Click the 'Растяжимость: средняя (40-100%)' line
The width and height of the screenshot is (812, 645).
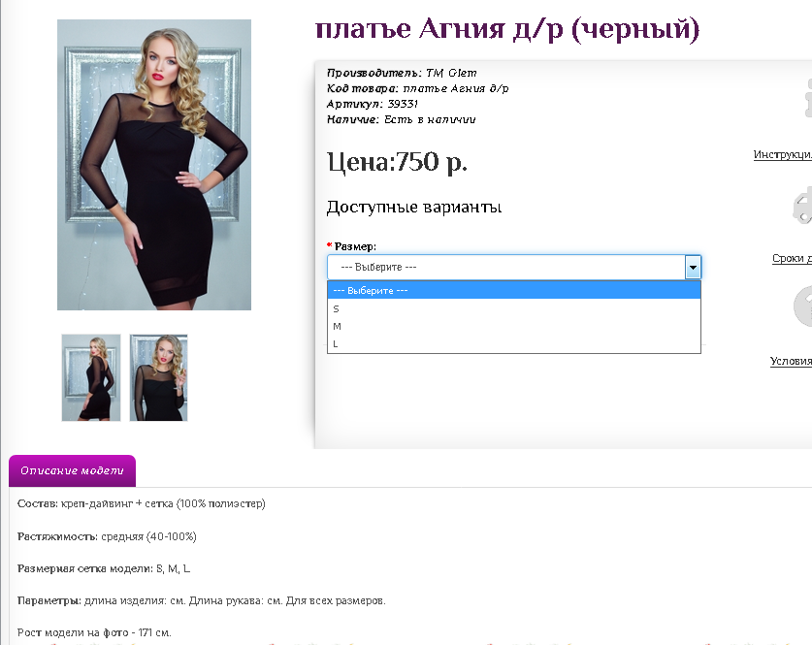click(107, 536)
